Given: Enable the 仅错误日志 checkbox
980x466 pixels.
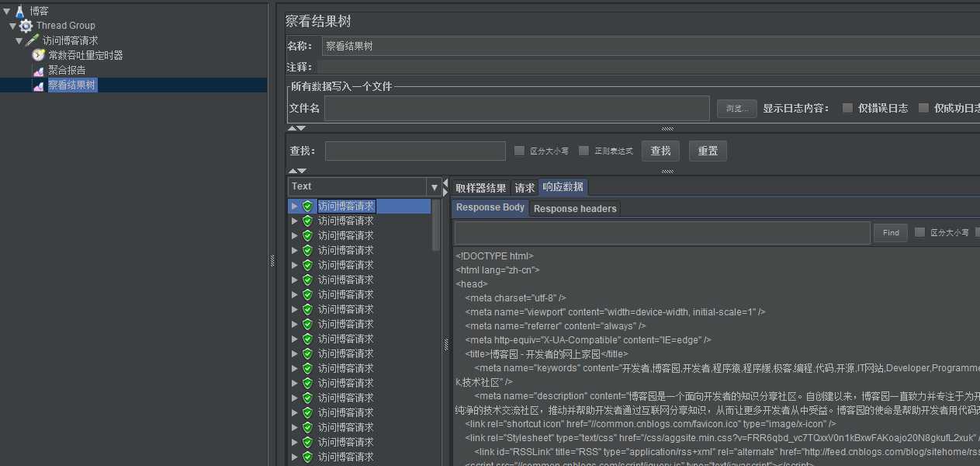Looking at the screenshot, I should pos(847,108).
